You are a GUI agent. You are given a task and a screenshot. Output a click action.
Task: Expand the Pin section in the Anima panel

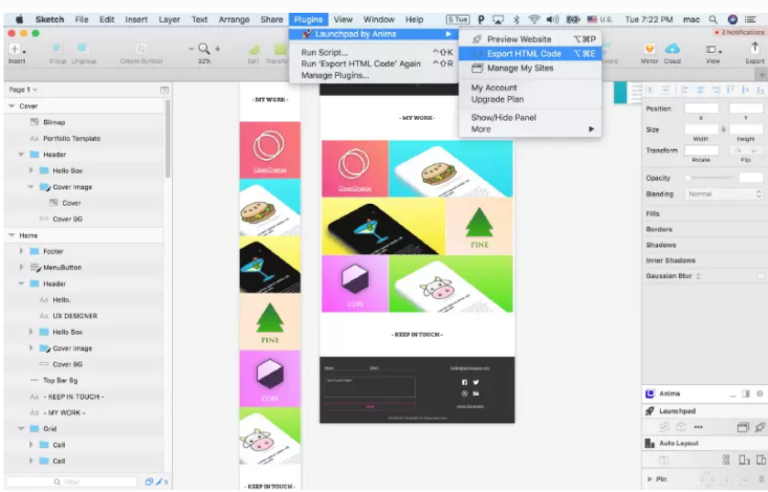point(650,479)
